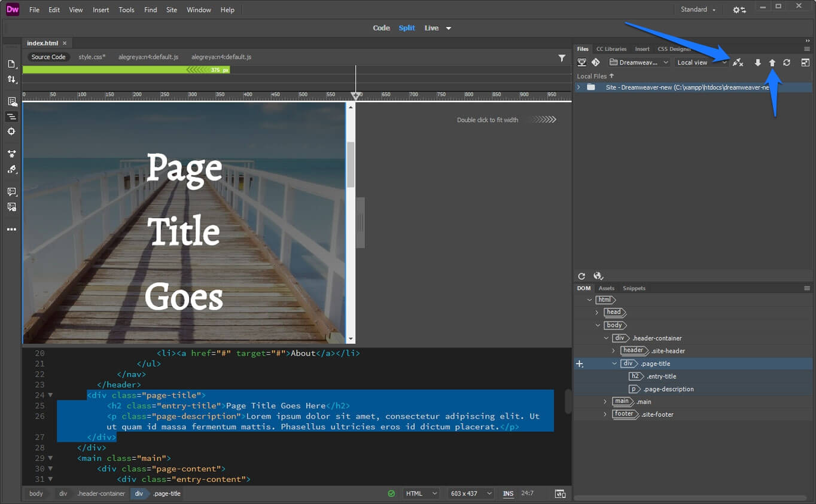The height and width of the screenshot is (504, 816).
Task: Toggle insert mode via the INS indicator
Action: pos(508,493)
